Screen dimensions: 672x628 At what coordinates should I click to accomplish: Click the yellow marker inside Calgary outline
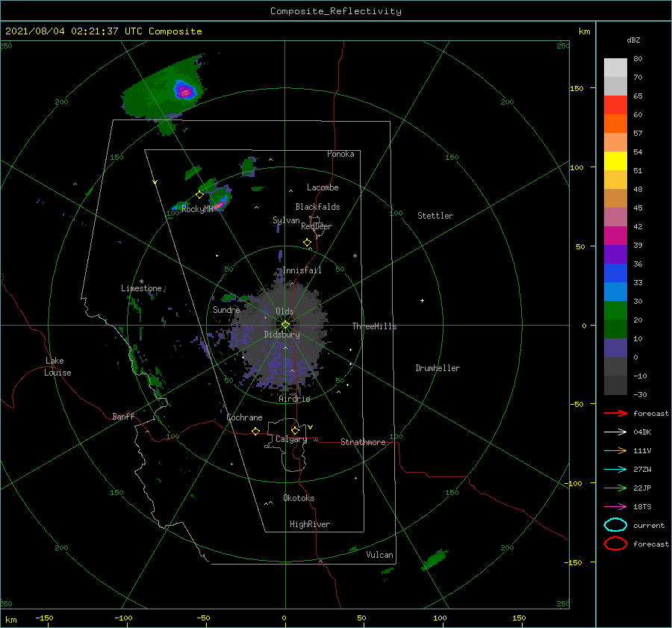[295, 430]
